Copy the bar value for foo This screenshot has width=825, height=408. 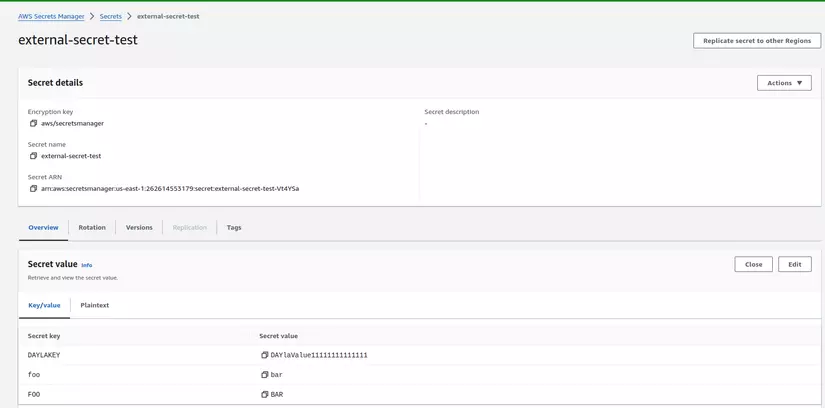coord(265,375)
